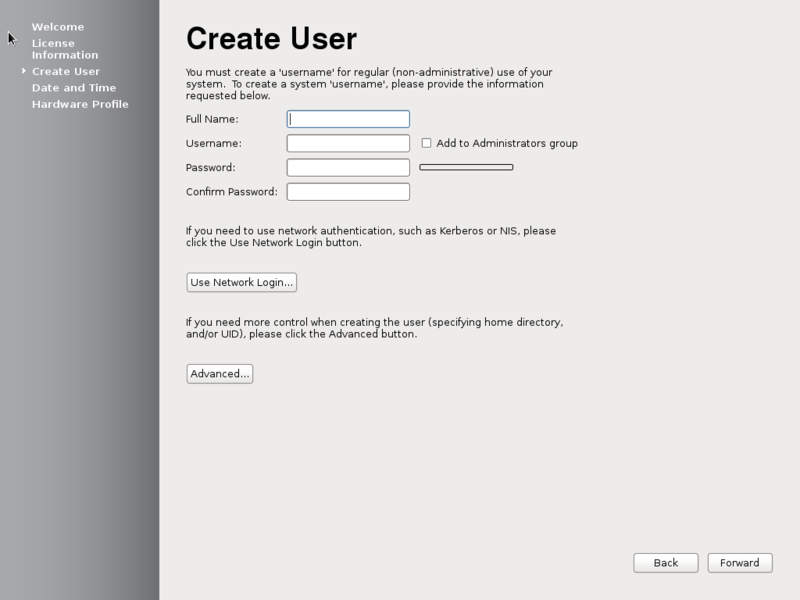Click the network authentication Kerberos or NIS paragraph

(371, 237)
